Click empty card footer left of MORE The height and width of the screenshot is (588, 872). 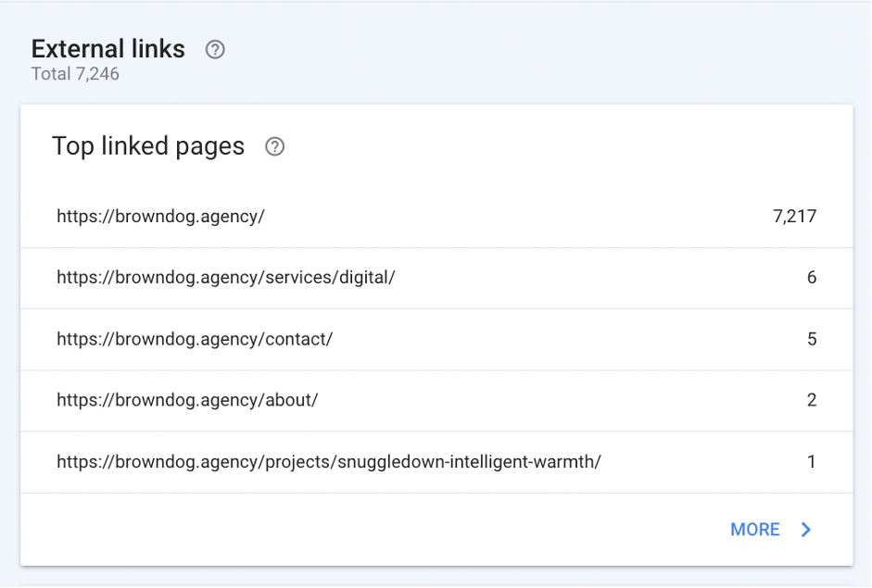367,530
